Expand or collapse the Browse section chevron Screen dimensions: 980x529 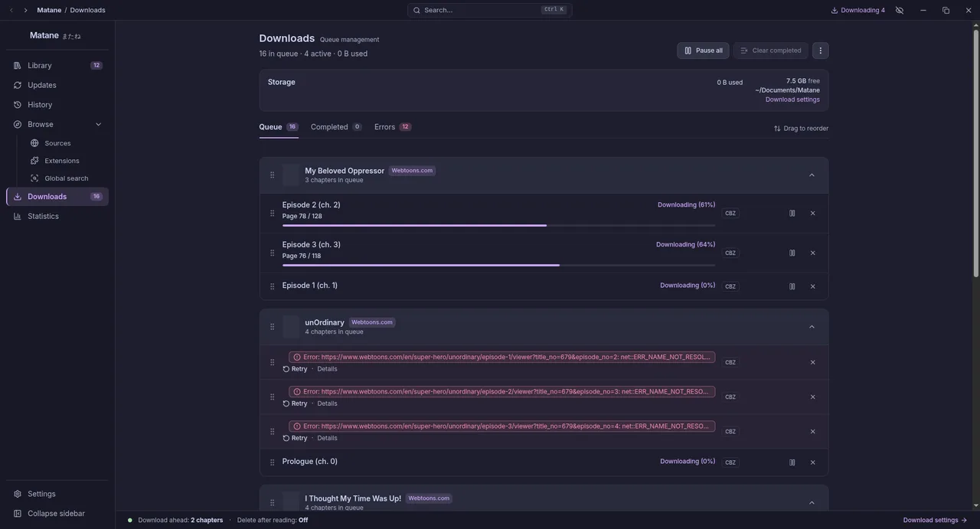click(x=98, y=124)
